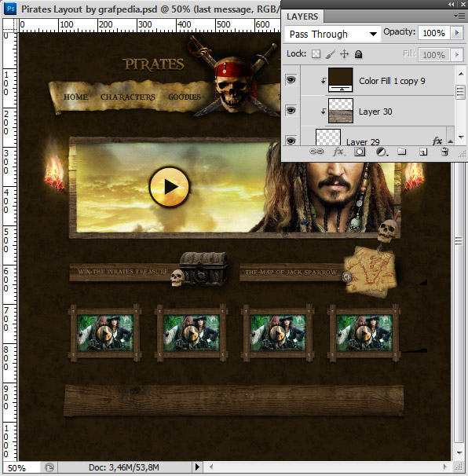468x476 pixels.
Task: Click the 50% zoom level field
Action: click(21, 467)
